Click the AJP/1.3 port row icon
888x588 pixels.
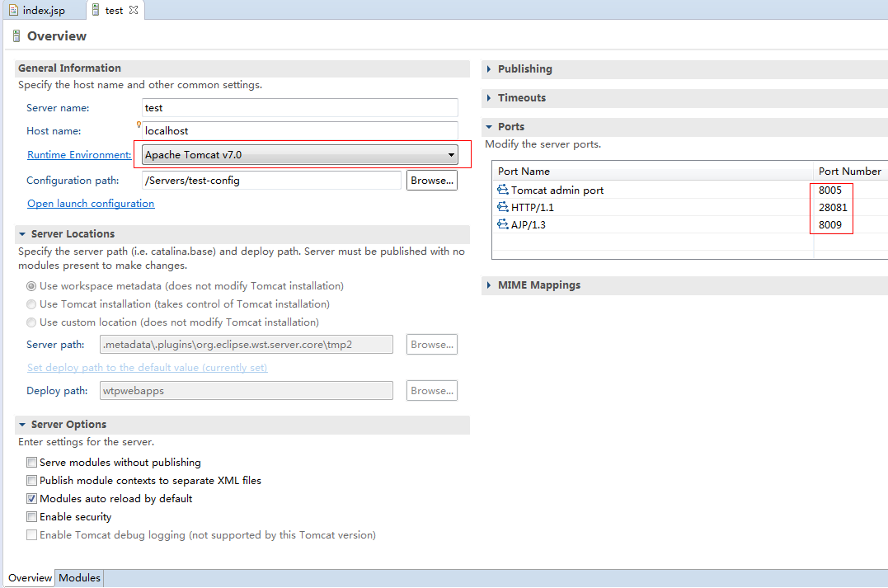502,224
